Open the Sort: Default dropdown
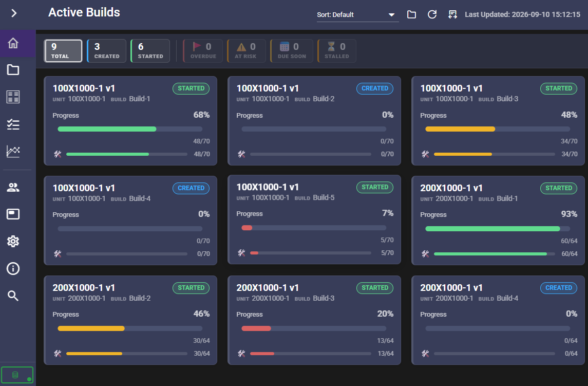The image size is (588, 386). click(x=357, y=14)
